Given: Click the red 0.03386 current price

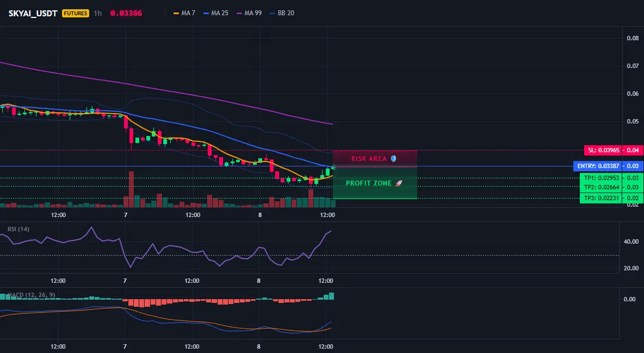Looking at the screenshot, I should 126,13.
